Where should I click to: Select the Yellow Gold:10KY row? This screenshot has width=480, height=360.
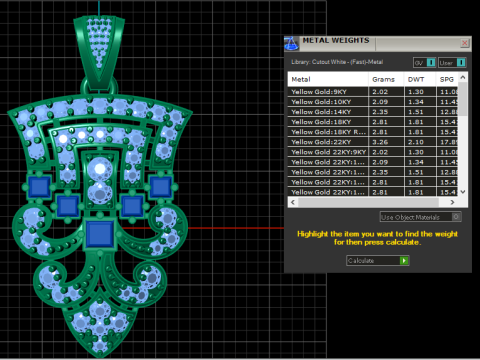pos(373,102)
